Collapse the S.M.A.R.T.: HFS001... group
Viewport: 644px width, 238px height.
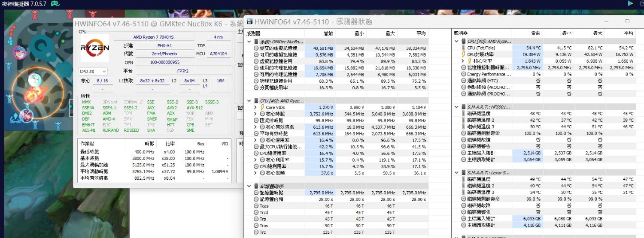pyautogui.click(x=456, y=107)
